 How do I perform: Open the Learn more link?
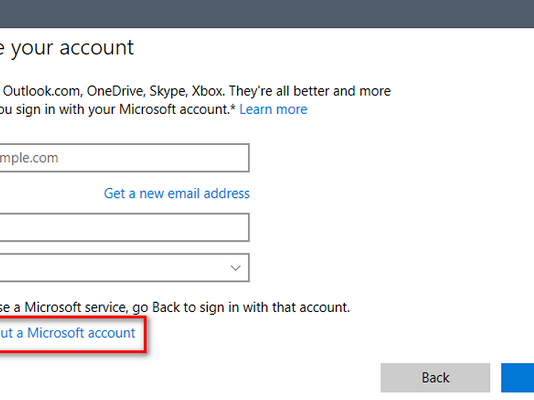tap(273, 109)
